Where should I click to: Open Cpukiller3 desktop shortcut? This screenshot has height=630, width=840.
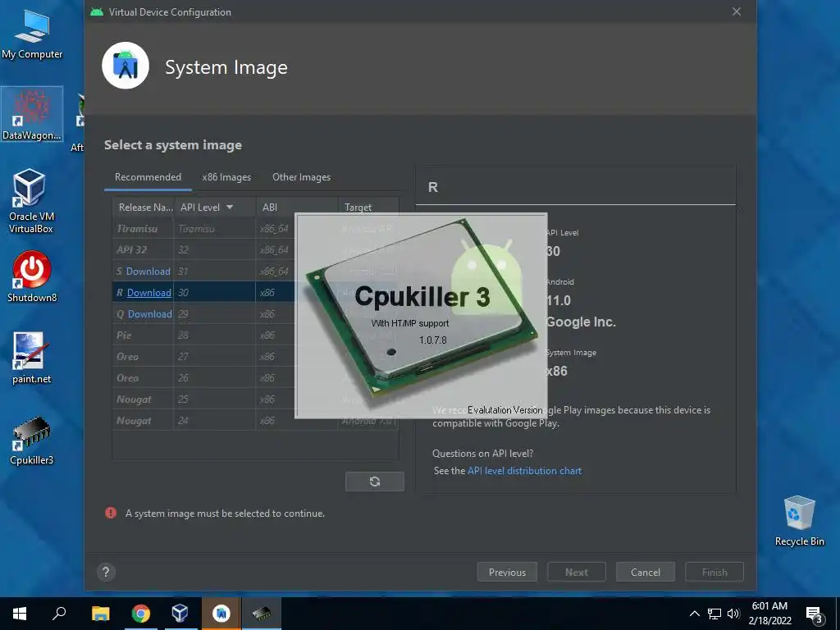tap(32, 441)
